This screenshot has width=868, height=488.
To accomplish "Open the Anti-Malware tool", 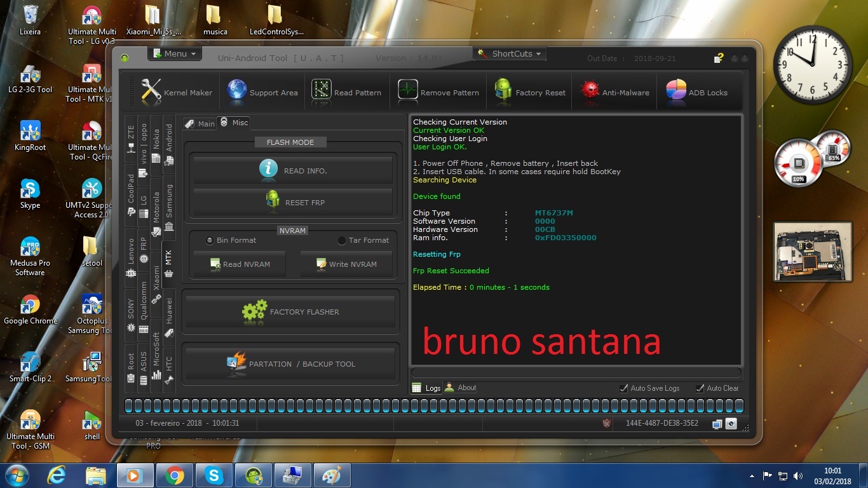I will 615,92.
